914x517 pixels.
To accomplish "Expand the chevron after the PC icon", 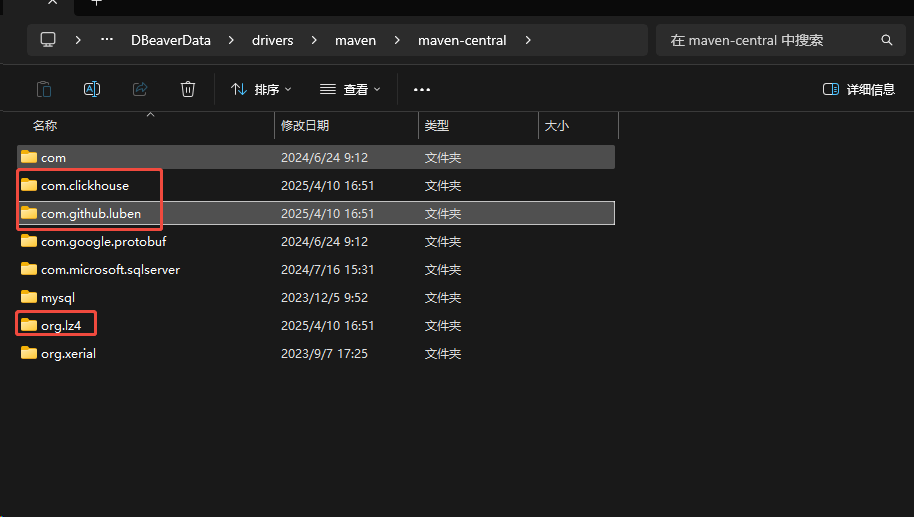I will click(x=78, y=40).
